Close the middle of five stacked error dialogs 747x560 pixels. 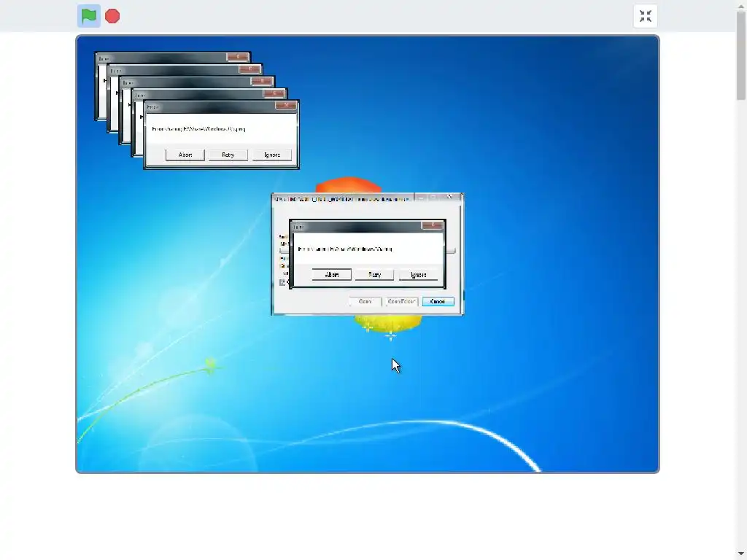262,81
